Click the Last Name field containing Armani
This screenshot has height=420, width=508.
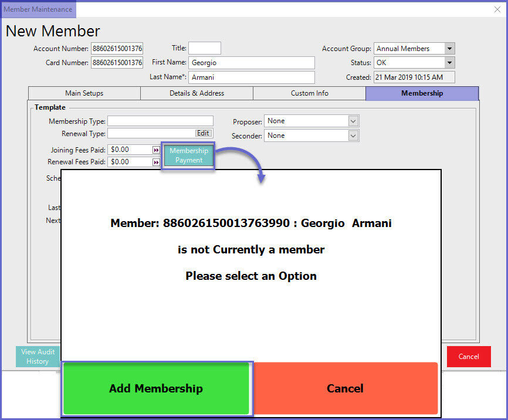252,77
